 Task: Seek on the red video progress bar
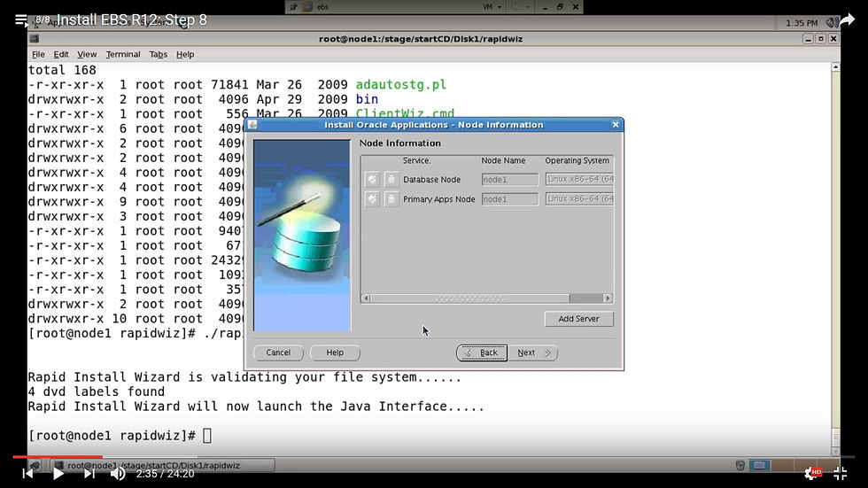58,456
